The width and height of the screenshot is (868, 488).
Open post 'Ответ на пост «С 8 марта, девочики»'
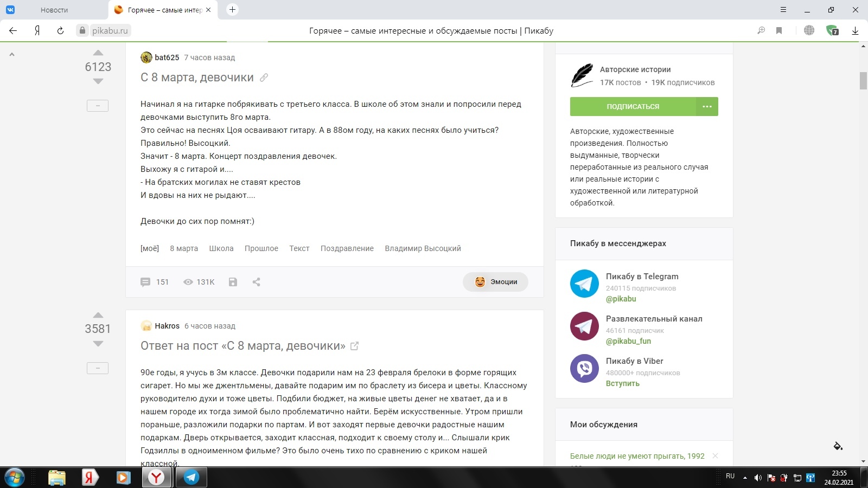tap(243, 346)
